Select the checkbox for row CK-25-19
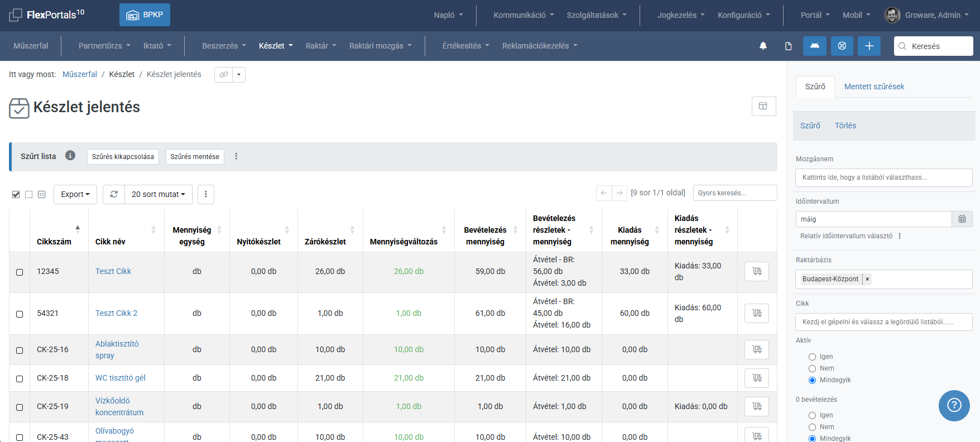This screenshot has height=442, width=980. tap(20, 407)
